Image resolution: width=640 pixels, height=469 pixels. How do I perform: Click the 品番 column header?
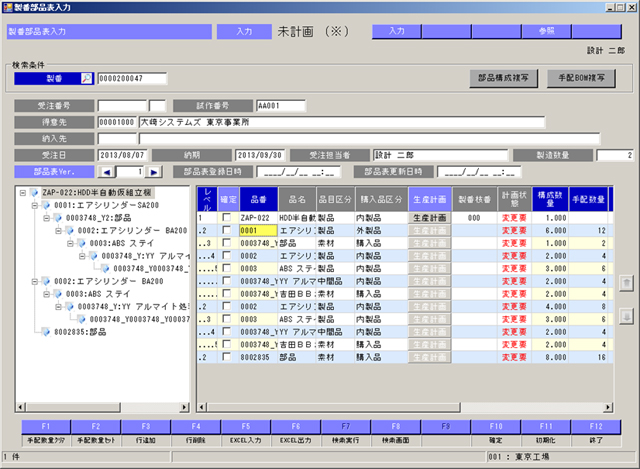[259, 199]
